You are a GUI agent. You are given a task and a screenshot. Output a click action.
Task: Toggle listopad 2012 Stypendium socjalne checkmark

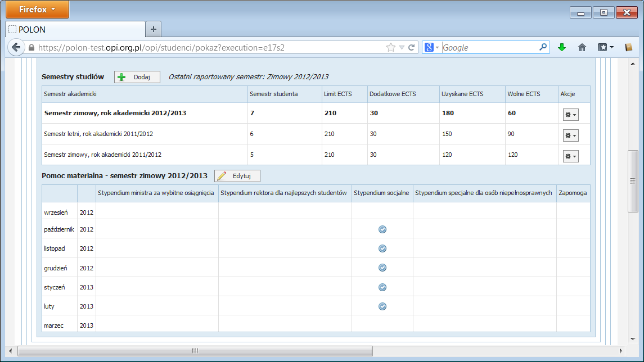382,248
